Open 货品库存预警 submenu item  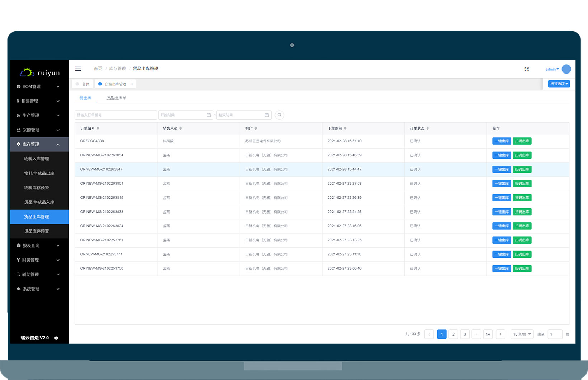39,231
